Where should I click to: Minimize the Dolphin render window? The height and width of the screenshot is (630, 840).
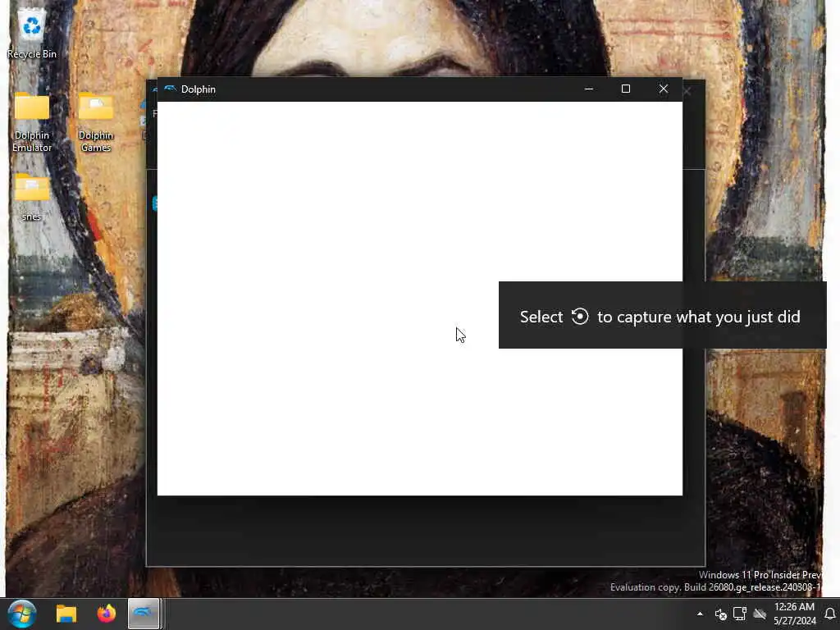point(589,89)
